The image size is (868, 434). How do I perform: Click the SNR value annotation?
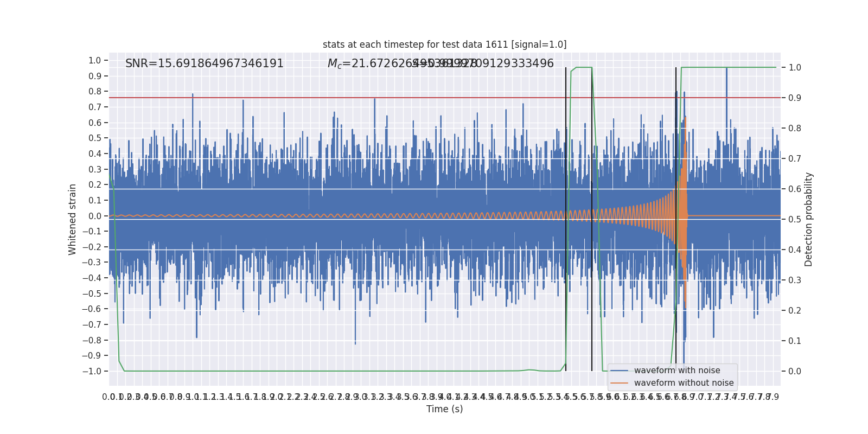(x=205, y=63)
